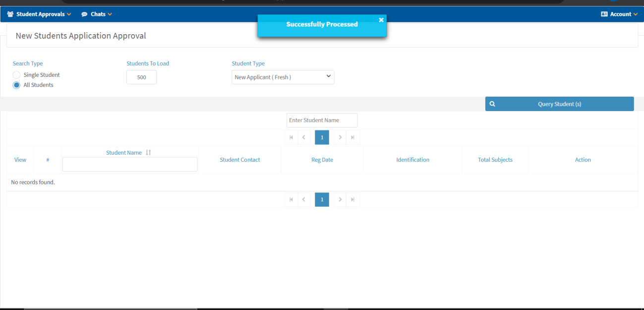
Task: Open the Student Approvals menu
Action: (x=40, y=14)
